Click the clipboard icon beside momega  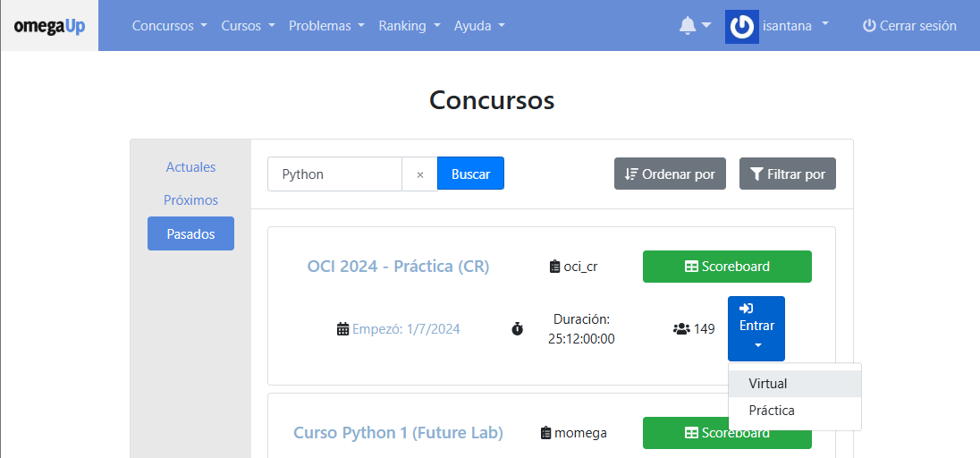(545, 433)
